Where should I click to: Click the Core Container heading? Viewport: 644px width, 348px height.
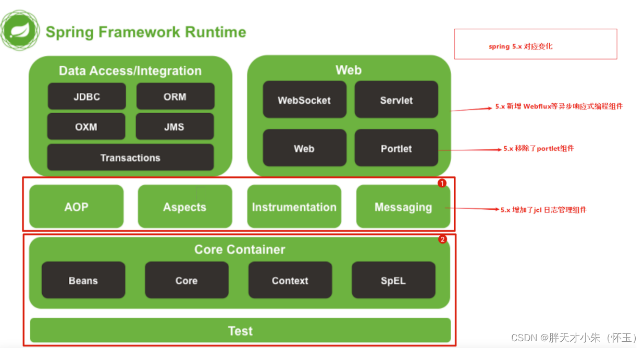pyautogui.click(x=240, y=249)
